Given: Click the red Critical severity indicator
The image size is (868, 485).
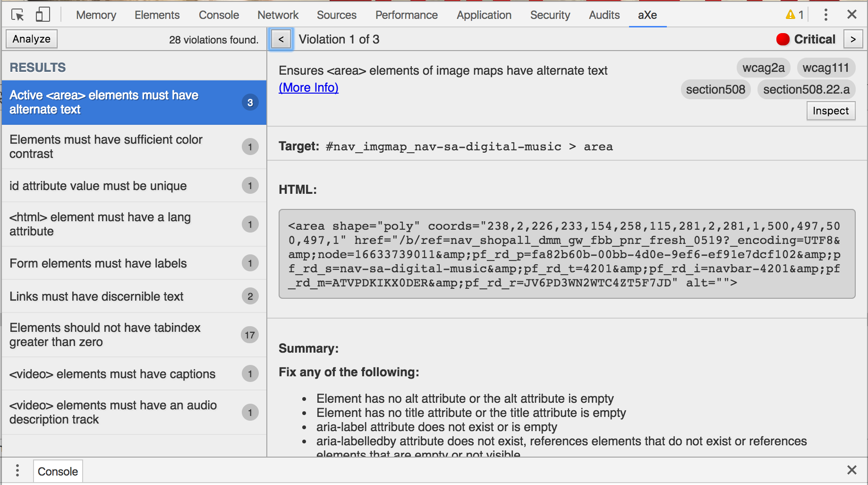Looking at the screenshot, I should (x=783, y=39).
